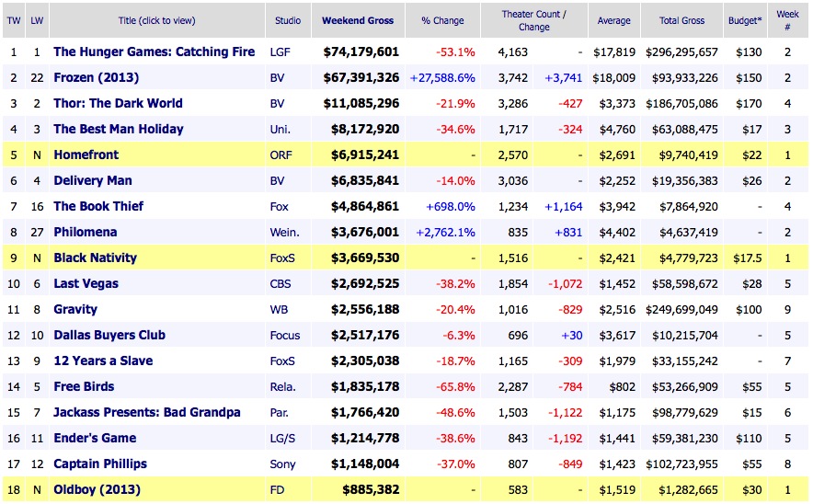Image resolution: width=813 pixels, height=504 pixels.
Task: Open Black Nativity title link
Action: pyautogui.click(x=95, y=258)
